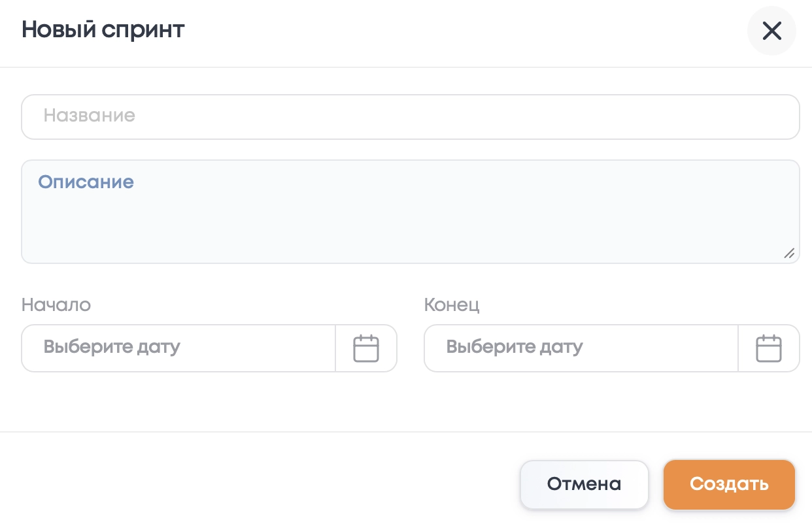The height and width of the screenshot is (524, 812).
Task: Click the Конец field label
Action: coord(452,304)
